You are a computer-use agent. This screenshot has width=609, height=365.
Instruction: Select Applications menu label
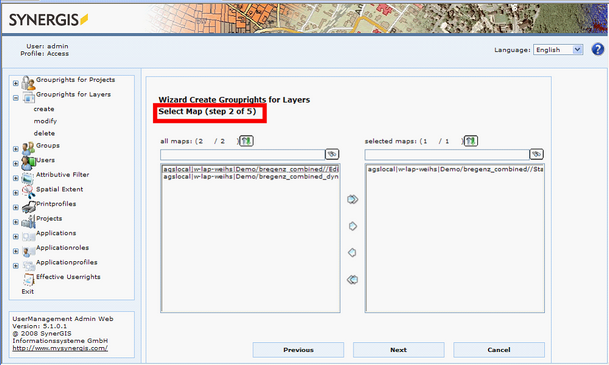point(56,233)
